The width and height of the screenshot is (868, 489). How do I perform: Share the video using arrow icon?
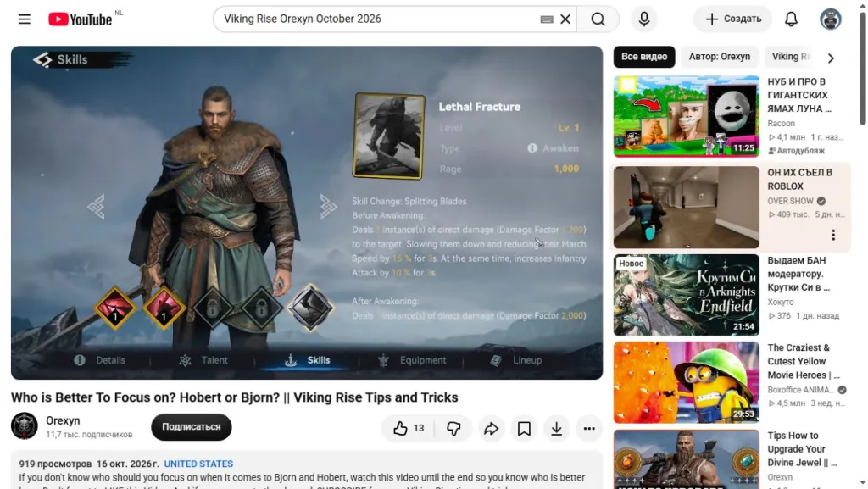(491, 428)
